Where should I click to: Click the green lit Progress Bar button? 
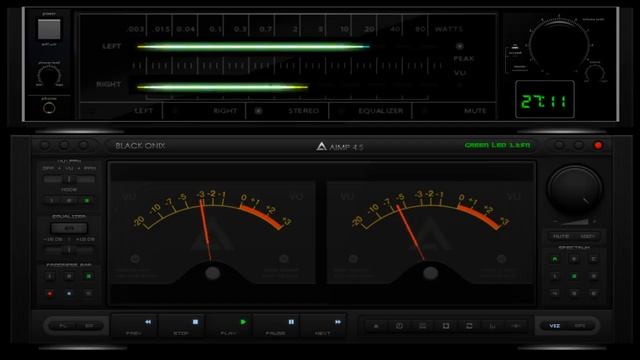(88, 276)
